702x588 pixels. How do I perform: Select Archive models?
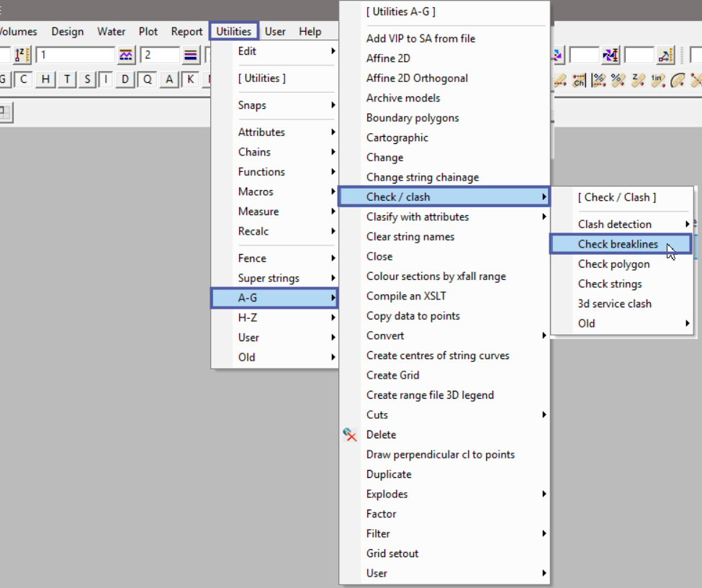pyautogui.click(x=444, y=98)
